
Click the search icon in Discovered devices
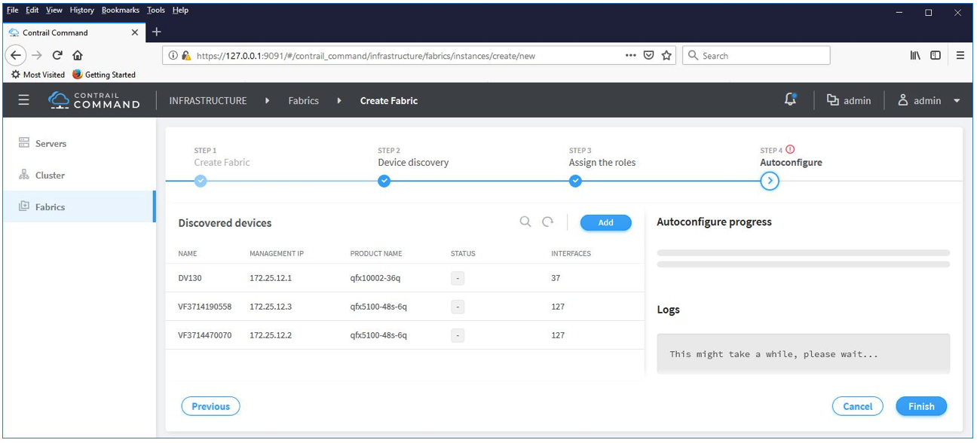[525, 221]
